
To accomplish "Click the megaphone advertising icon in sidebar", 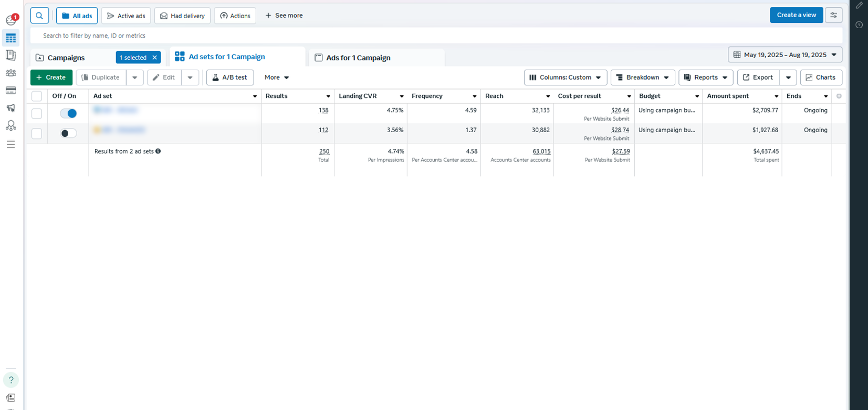I will click(11, 108).
